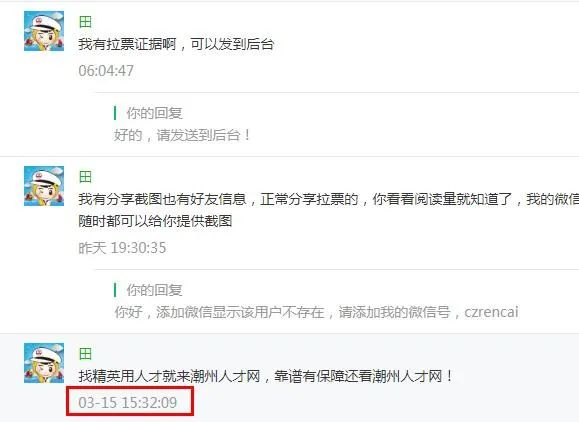
Task: Click the WeChat ID czrencai
Action: click(491, 312)
